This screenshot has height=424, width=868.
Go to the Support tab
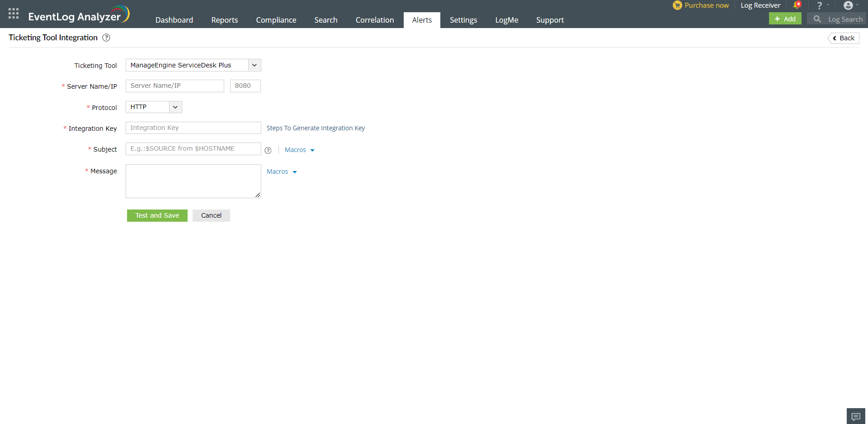[x=550, y=20]
